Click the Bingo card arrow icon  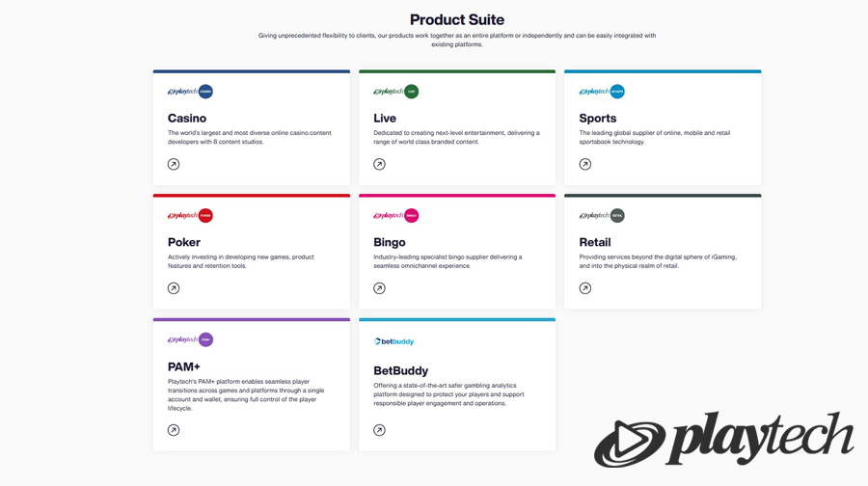379,287
